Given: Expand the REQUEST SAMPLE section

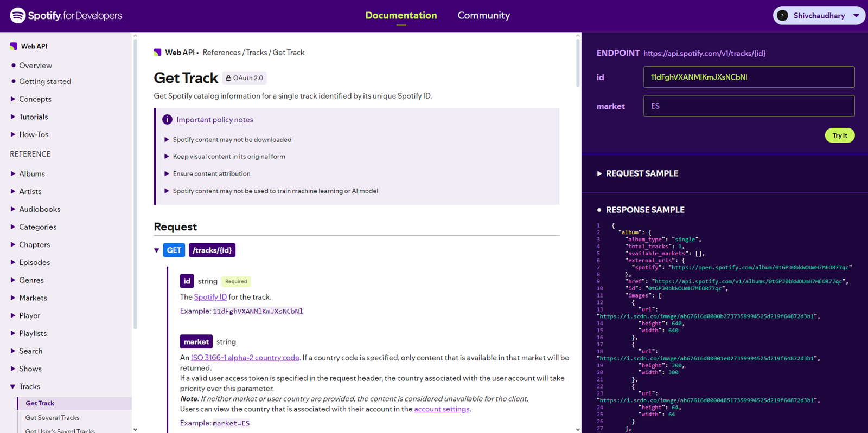Looking at the screenshot, I should pos(637,173).
